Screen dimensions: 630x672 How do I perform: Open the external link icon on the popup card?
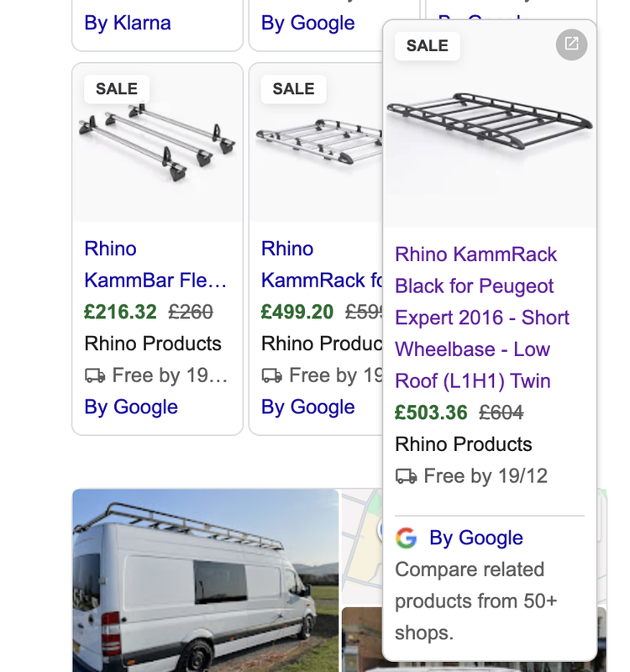pos(571,45)
